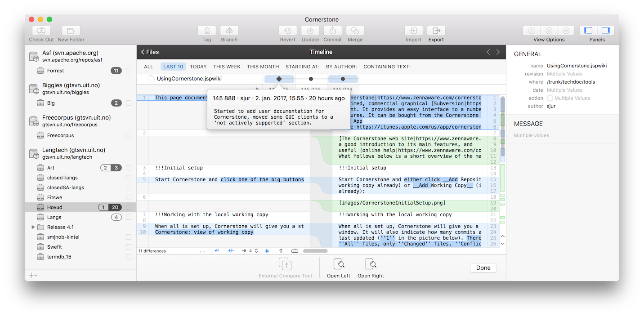644x317 pixels.
Task: Filter timeline to THIS MONTH
Action: tap(263, 67)
